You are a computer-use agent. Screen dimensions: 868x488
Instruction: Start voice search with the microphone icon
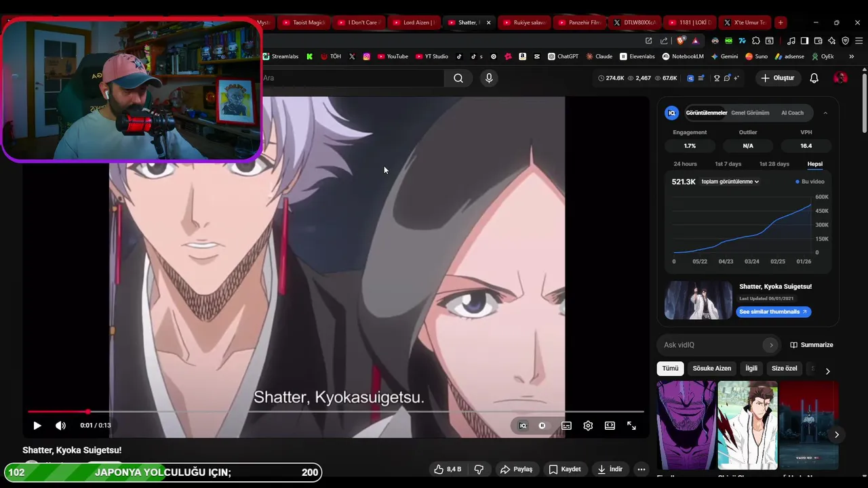point(489,78)
